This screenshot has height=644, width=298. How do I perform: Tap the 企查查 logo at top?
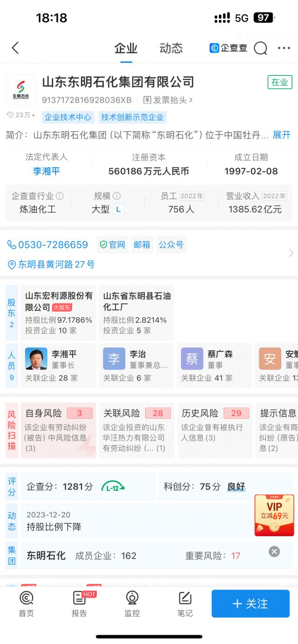(x=228, y=48)
